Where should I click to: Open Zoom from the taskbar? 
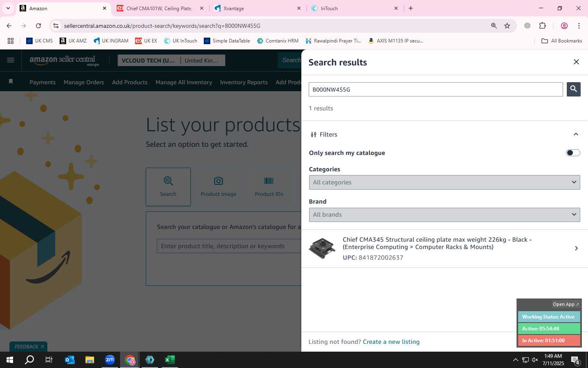110,360
